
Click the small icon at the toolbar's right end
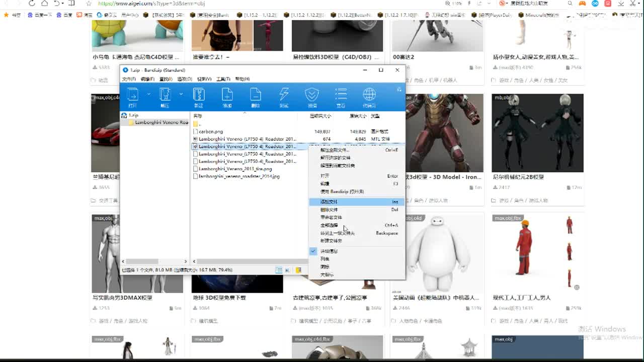coord(399,89)
